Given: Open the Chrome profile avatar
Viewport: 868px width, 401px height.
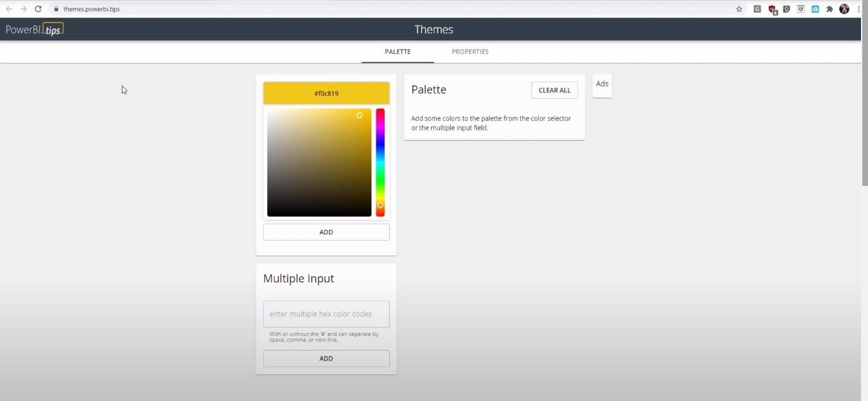Looking at the screenshot, I should [844, 9].
